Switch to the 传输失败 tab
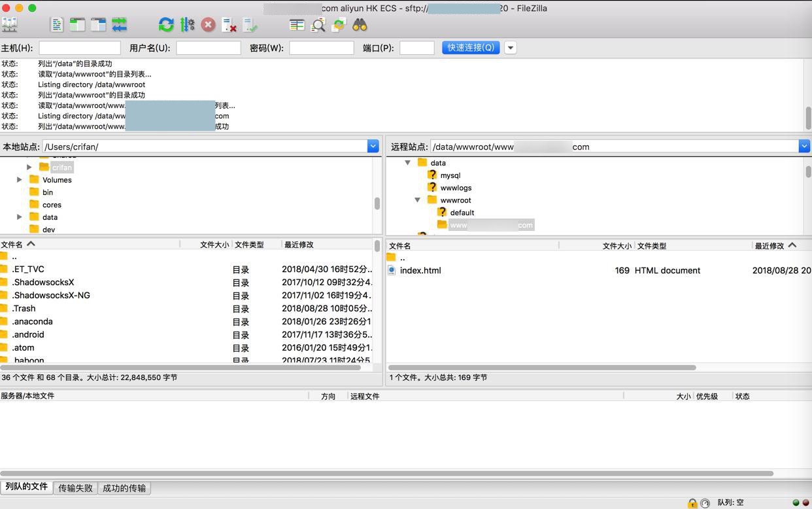812x509 pixels. (75, 488)
